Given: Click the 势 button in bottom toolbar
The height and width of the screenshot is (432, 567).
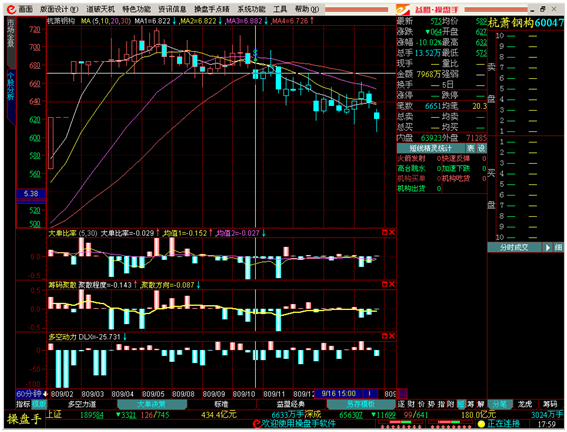Looking at the screenshot, I should [x=431, y=404].
